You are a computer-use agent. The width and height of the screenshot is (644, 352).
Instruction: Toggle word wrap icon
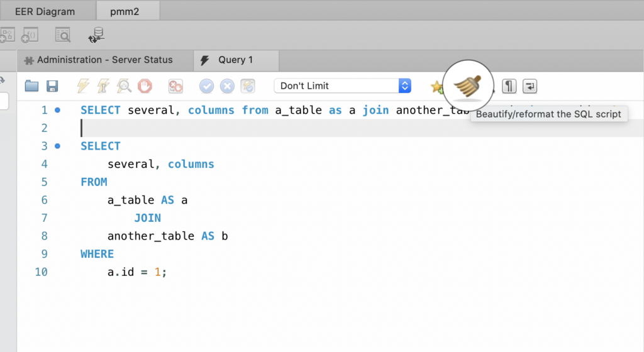tap(530, 86)
